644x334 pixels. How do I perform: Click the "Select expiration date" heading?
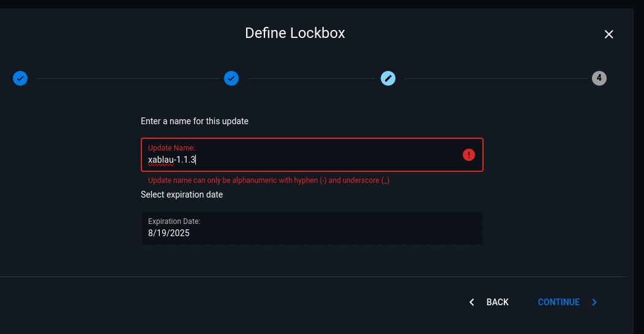tap(182, 195)
